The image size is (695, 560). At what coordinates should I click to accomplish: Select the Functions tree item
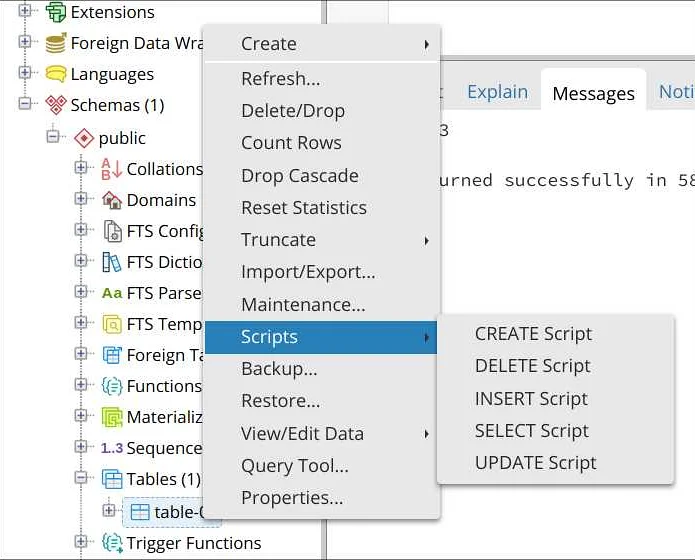(164, 386)
